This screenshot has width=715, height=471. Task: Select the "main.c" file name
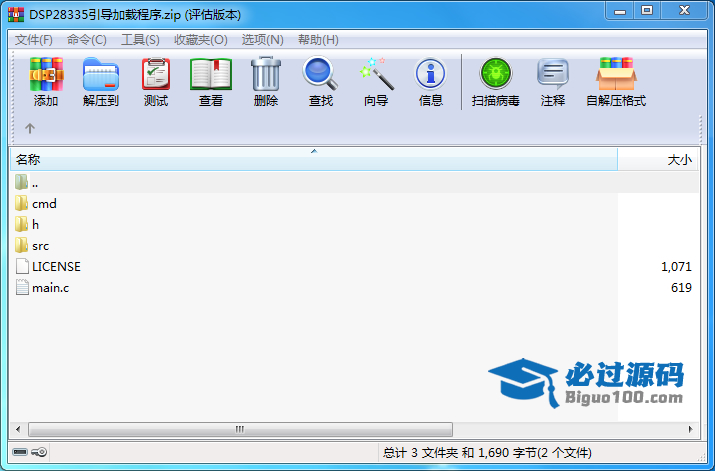(51, 288)
